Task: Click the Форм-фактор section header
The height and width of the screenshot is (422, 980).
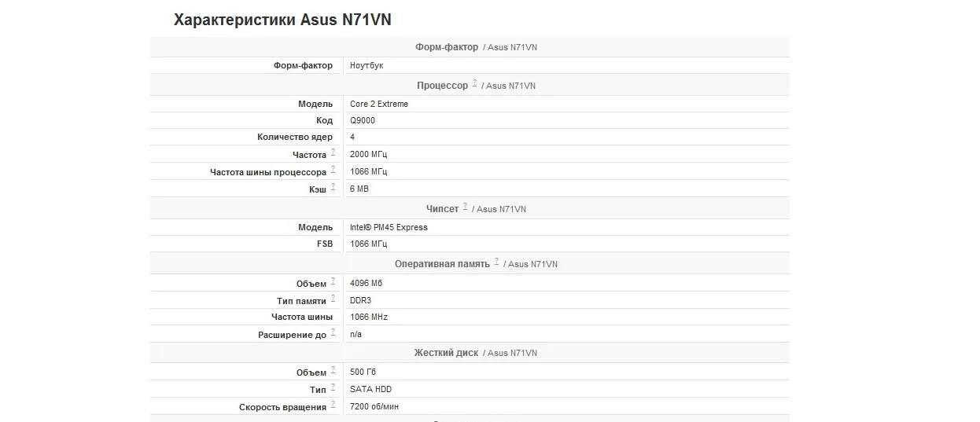Action: point(446,47)
